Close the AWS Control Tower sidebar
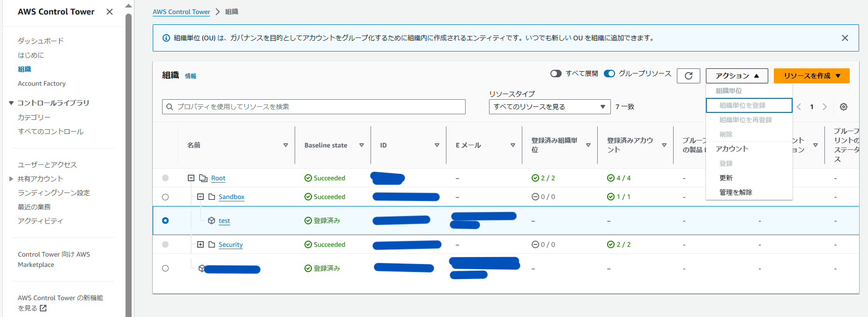The image size is (868, 317). 110,12
